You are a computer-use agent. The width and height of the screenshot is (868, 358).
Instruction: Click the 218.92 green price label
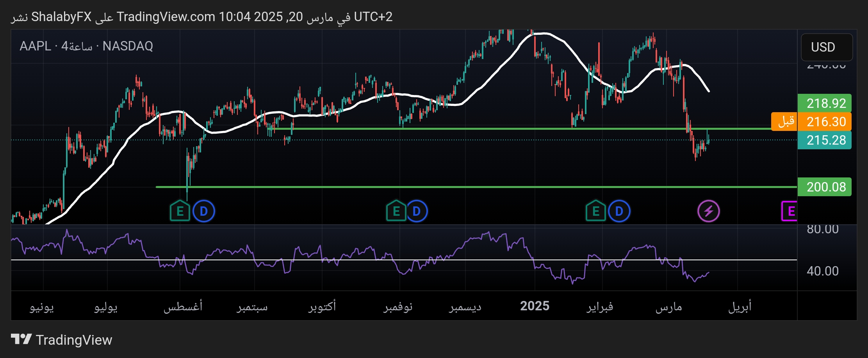tap(824, 103)
